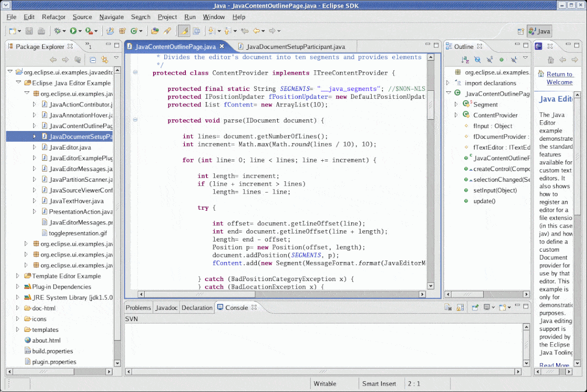The width and height of the screenshot is (587, 392).
Task: Open the Navigate menu
Action: pos(112,17)
